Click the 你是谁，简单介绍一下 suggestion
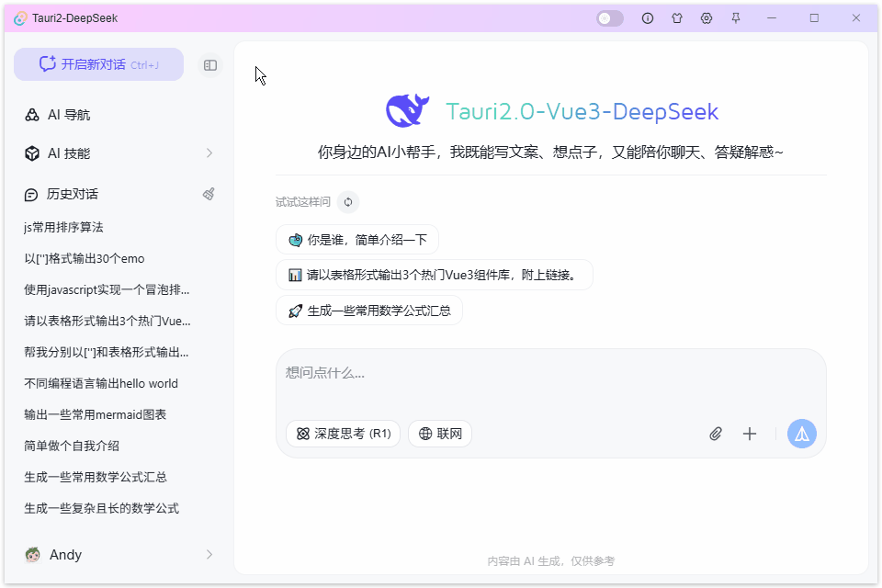The width and height of the screenshot is (882, 588). coord(359,239)
